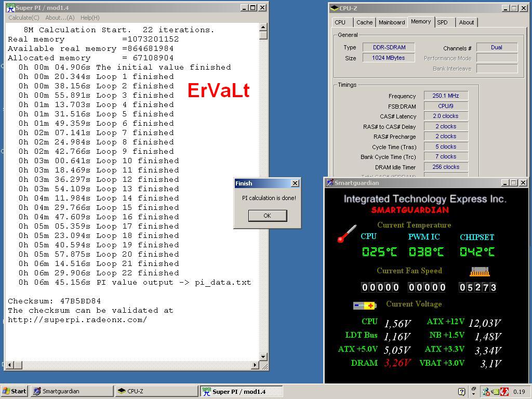The width and height of the screenshot is (532, 399).
Task: Click the Super PI title bar icon
Action: click(x=10, y=8)
